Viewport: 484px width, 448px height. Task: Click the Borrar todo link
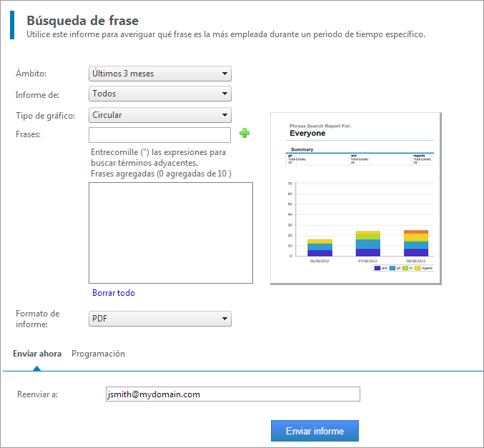pyautogui.click(x=114, y=293)
